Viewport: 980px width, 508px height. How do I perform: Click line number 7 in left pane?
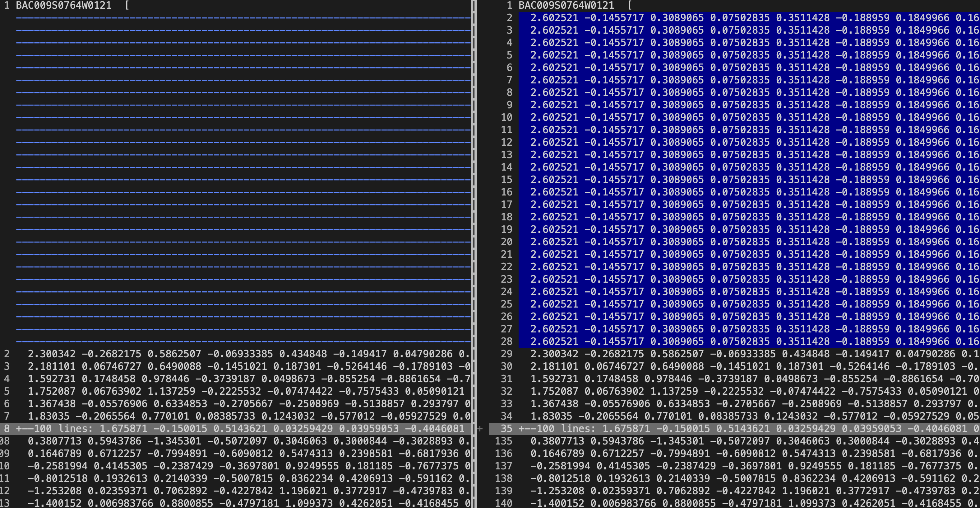click(x=7, y=416)
